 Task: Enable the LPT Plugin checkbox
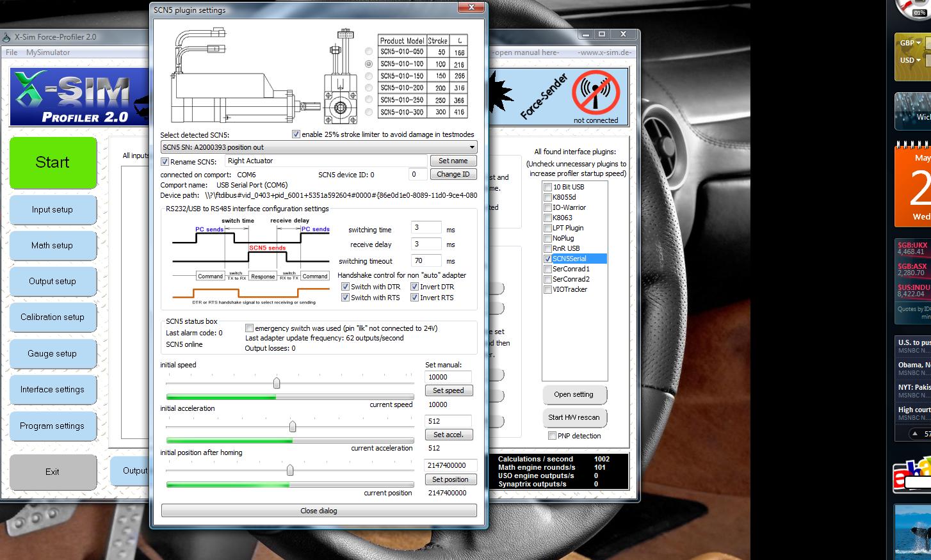click(547, 228)
